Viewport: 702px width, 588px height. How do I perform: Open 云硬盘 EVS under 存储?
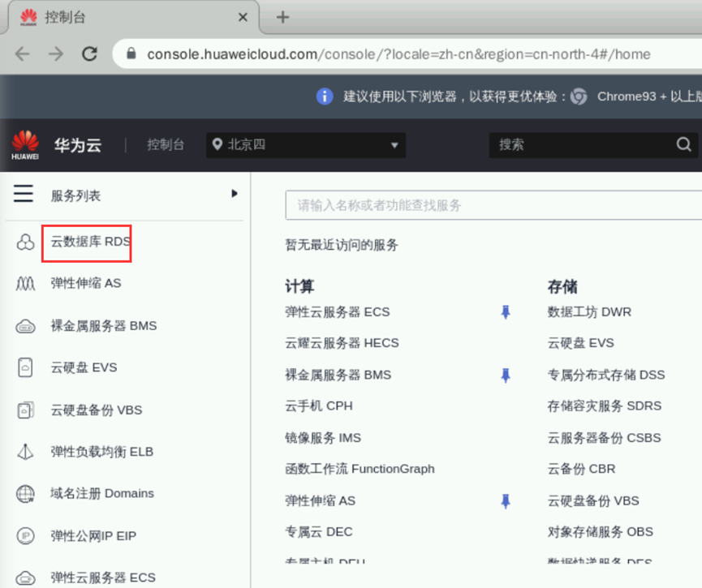581,343
